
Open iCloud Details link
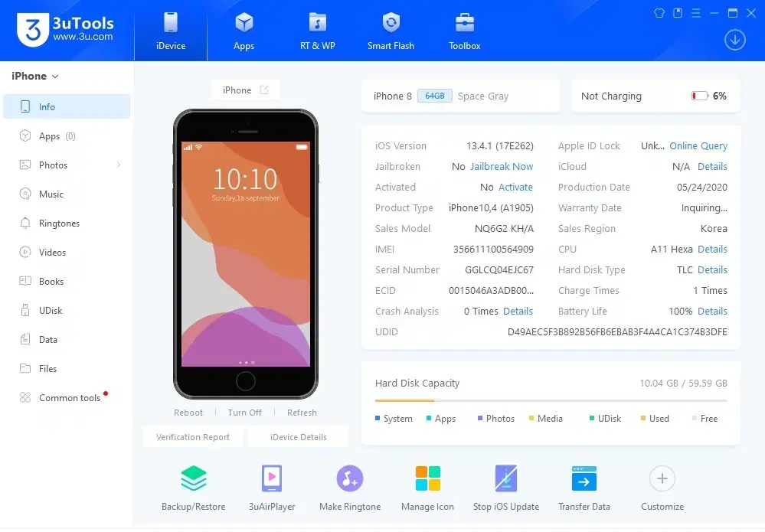712,166
